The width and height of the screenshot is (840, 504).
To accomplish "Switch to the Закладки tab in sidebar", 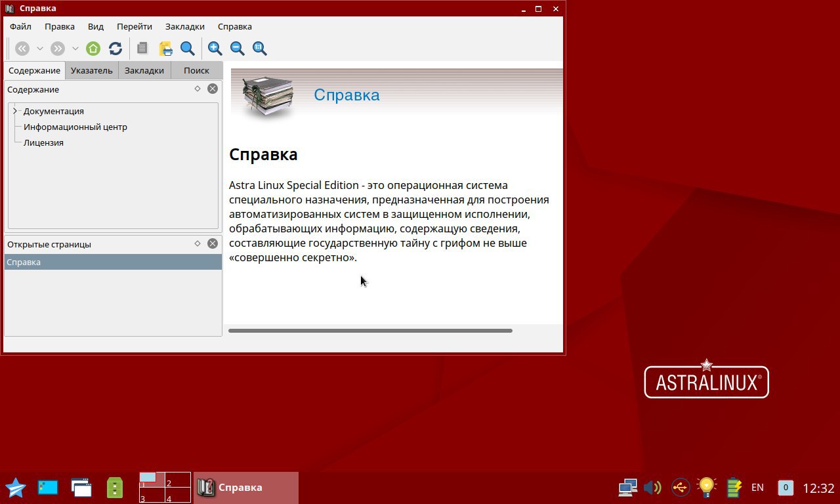I will [144, 70].
